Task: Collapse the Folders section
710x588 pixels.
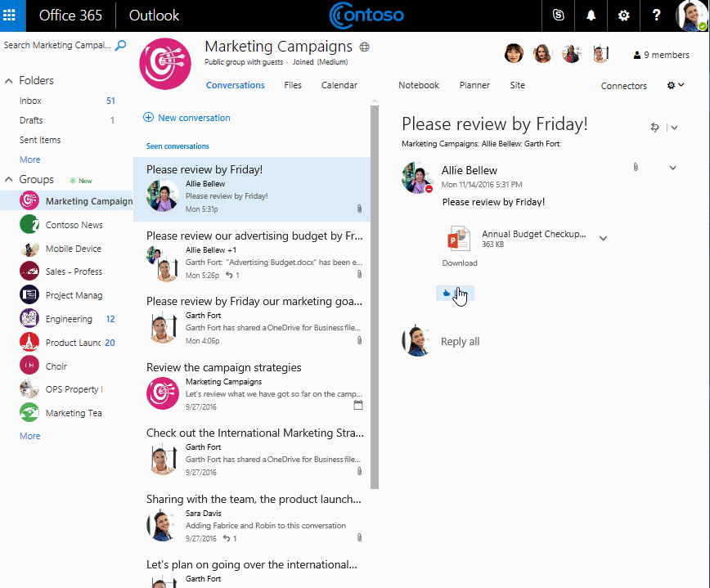Action: [9, 81]
